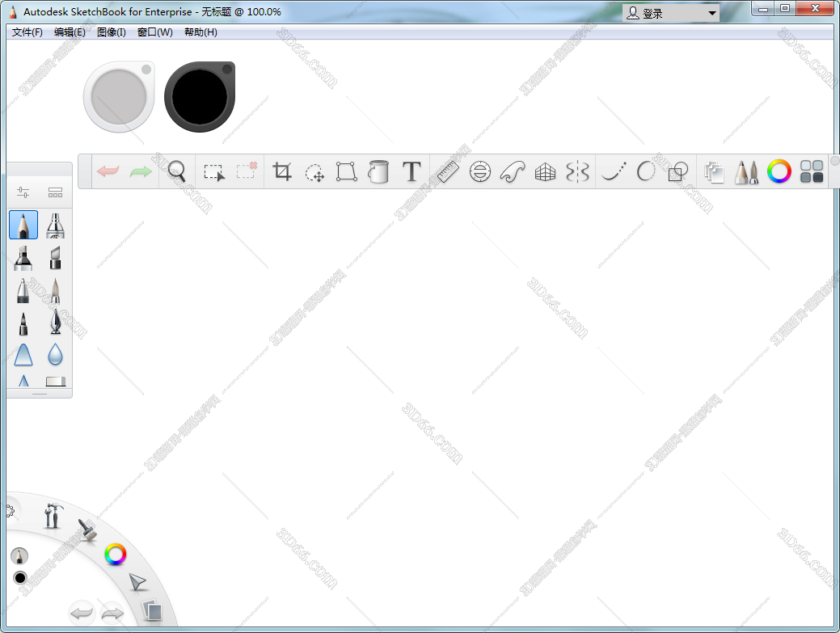Click the Undo arrow in the corner lagoon
The height and width of the screenshot is (633, 840).
pyautogui.click(x=82, y=614)
